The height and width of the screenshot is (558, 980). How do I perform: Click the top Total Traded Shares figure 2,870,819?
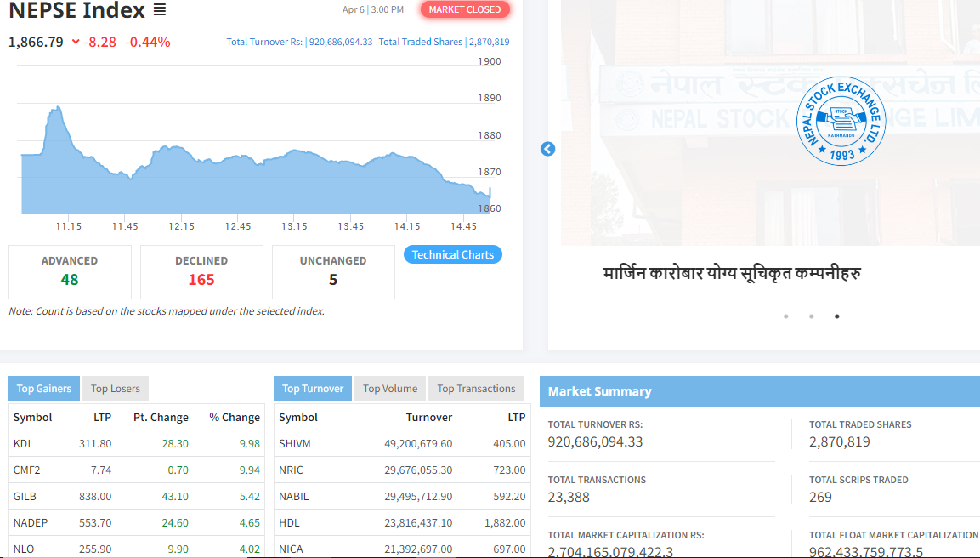click(490, 42)
